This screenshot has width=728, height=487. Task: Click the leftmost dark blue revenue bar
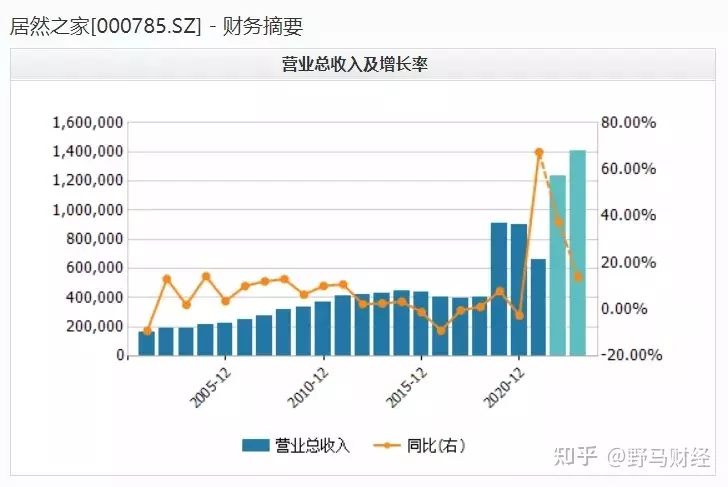147,344
